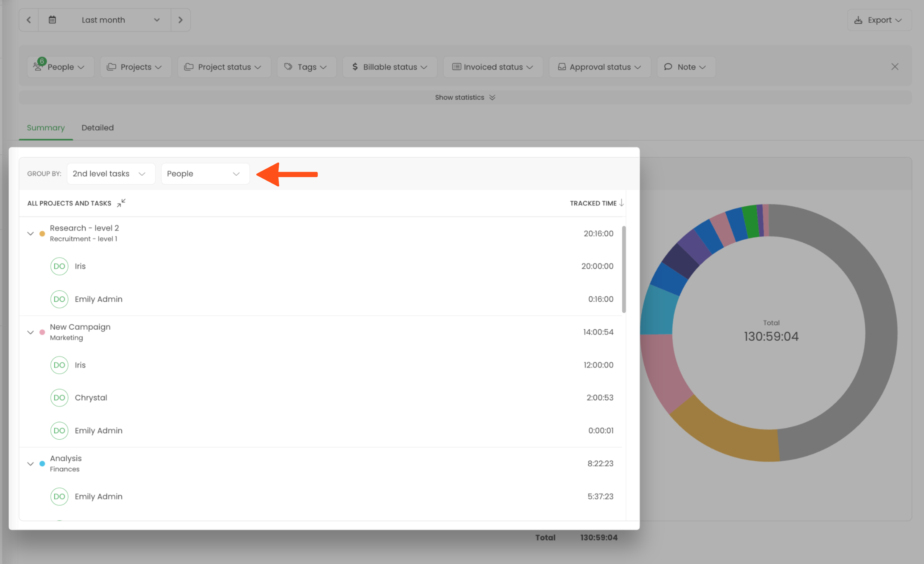Open the People group-by dropdown

[x=205, y=174]
